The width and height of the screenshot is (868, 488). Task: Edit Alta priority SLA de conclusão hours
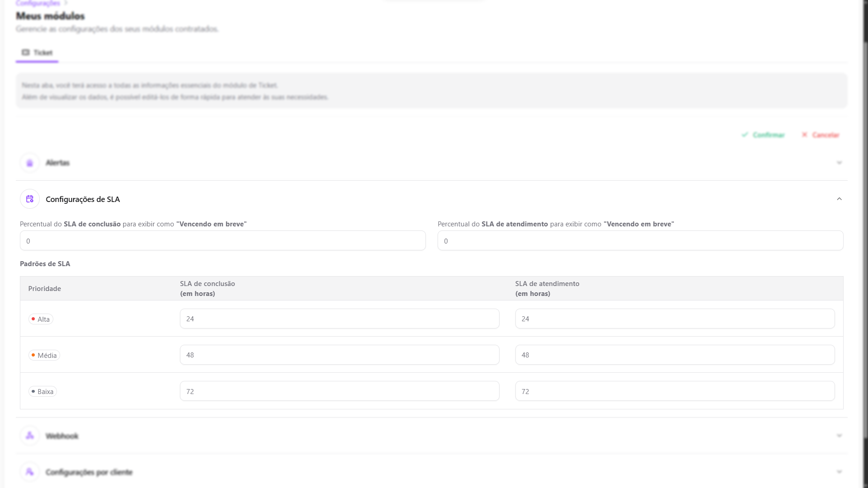[339, 319]
